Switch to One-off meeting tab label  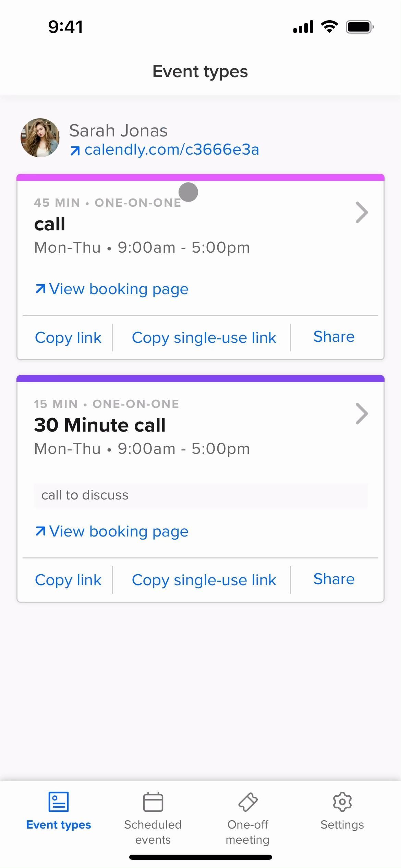[x=247, y=832]
